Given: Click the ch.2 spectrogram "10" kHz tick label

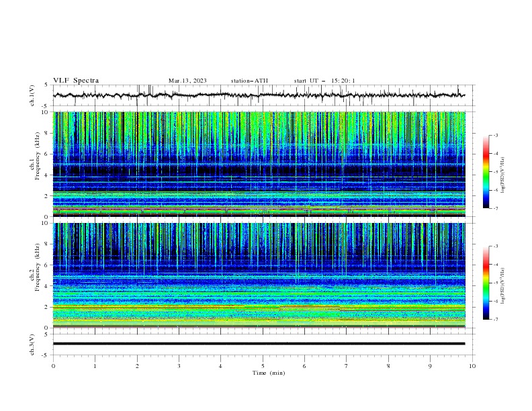Looking at the screenshot, I should coord(45,223).
